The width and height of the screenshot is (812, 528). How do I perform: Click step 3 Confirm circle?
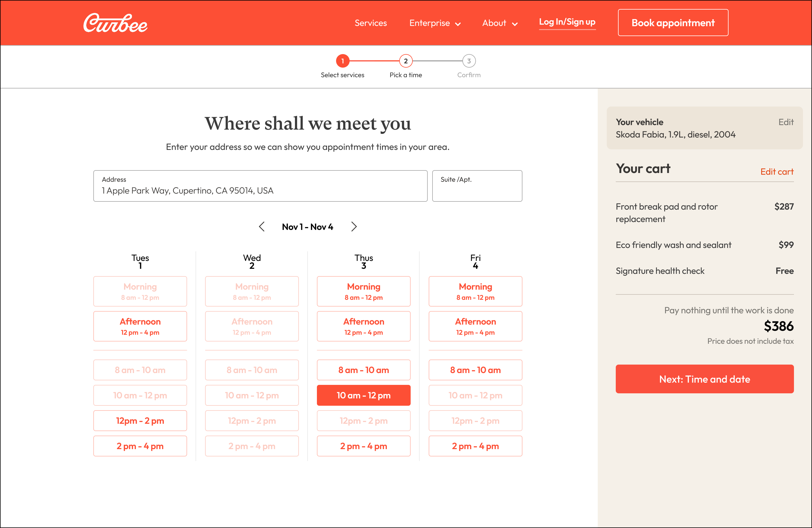click(x=469, y=61)
